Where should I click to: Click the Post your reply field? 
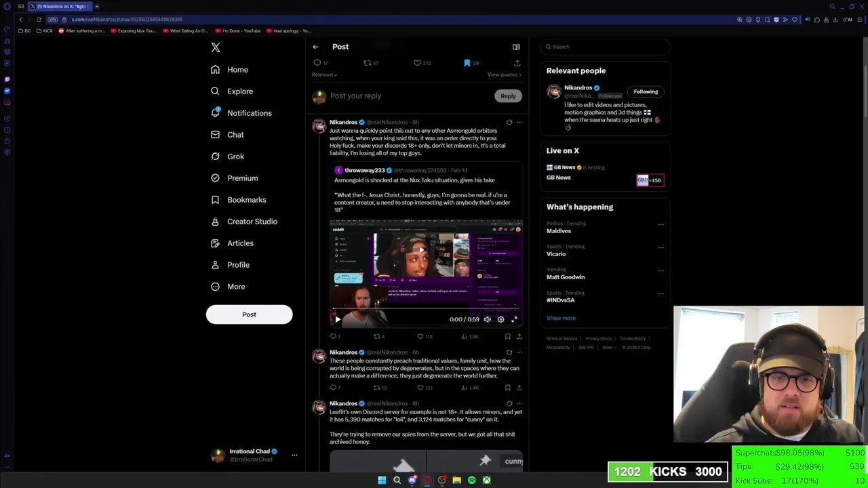tap(410, 96)
